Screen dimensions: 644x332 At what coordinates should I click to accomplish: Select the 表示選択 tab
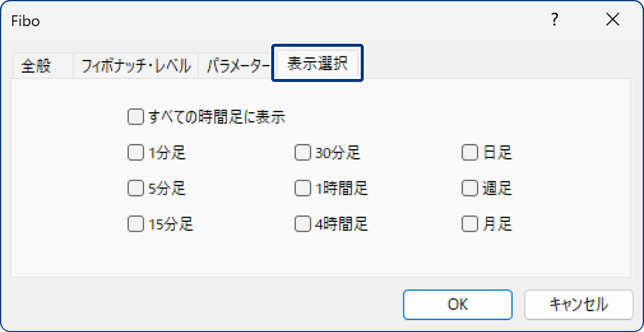click(316, 63)
